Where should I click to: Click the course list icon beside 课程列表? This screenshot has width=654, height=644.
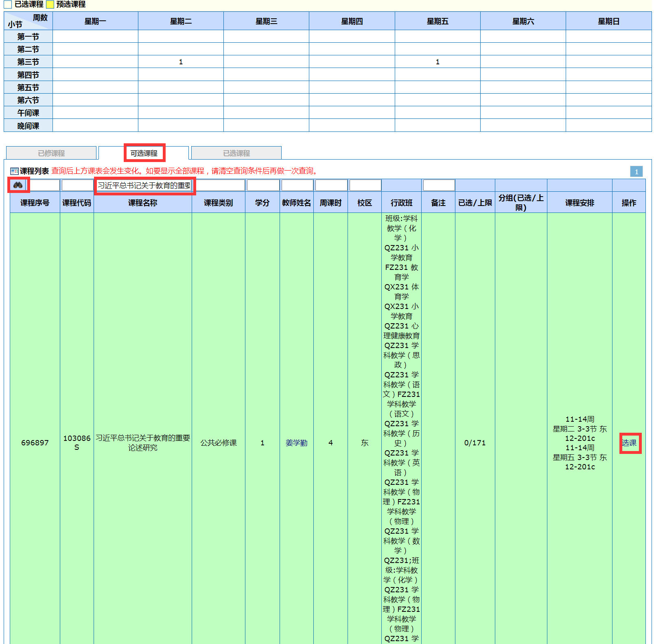tap(14, 171)
